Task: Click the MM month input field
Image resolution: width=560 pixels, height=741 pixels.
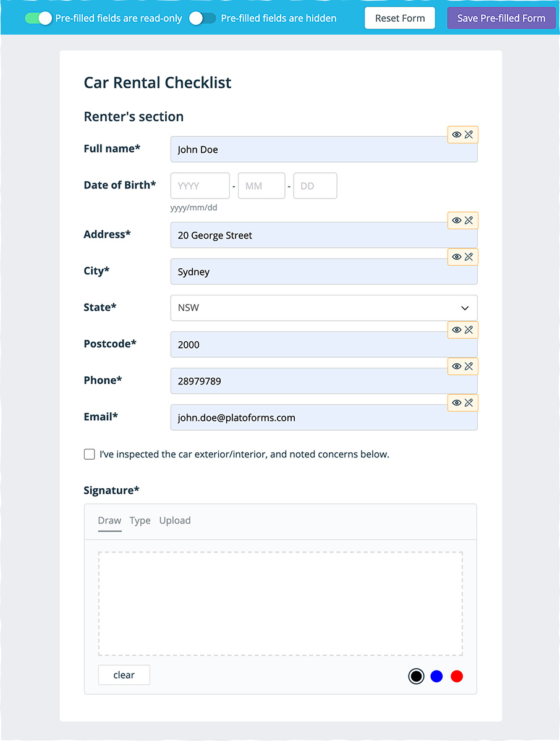Action: [261, 186]
